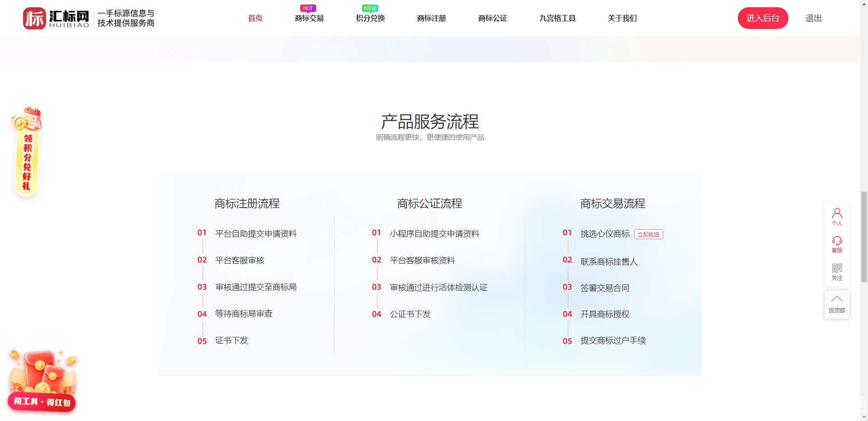Open the 领积分兑好礼 floating banner
The image size is (868, 421).
pos(27,151)
